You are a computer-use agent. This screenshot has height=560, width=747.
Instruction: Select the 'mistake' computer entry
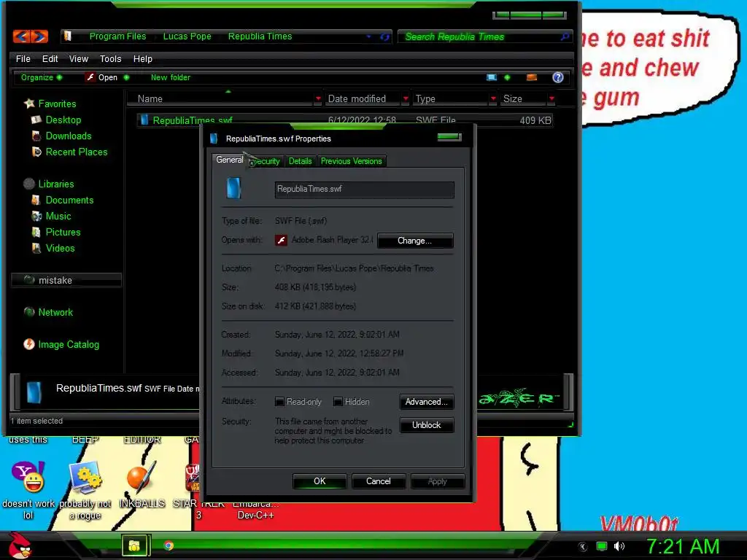tap(66, 280)
